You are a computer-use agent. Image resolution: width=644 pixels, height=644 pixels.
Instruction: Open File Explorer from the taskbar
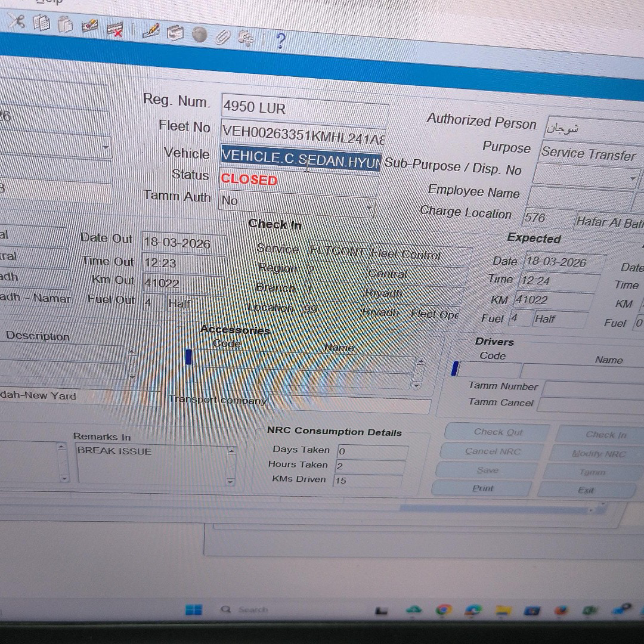[x=504, y=610]
